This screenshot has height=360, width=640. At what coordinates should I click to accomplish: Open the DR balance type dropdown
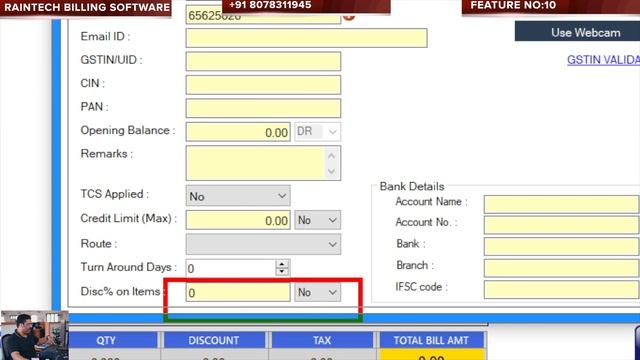(317, 132)
